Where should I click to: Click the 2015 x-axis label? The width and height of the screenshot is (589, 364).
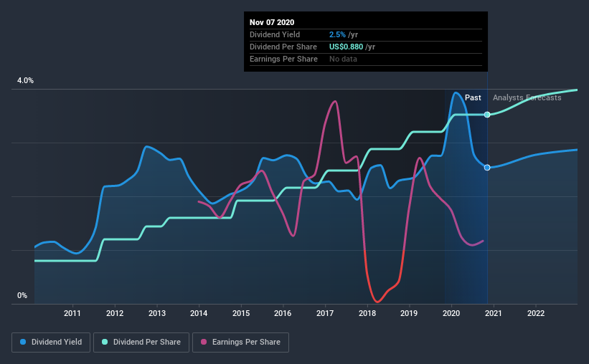click(x=241, y=313)
